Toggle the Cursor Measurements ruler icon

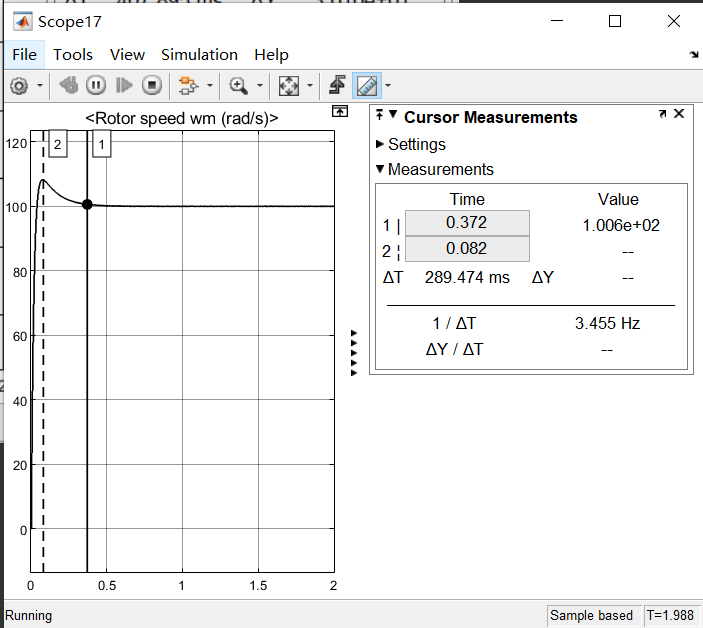tap(367, 85)
